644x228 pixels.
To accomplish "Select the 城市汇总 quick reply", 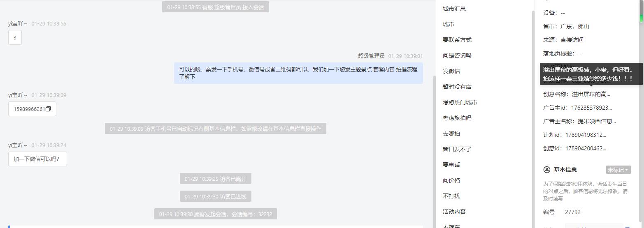I will tap(454, 9).
